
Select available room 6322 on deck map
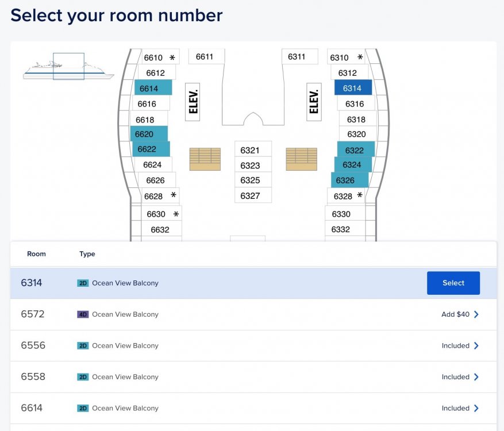tap(356, 149)
